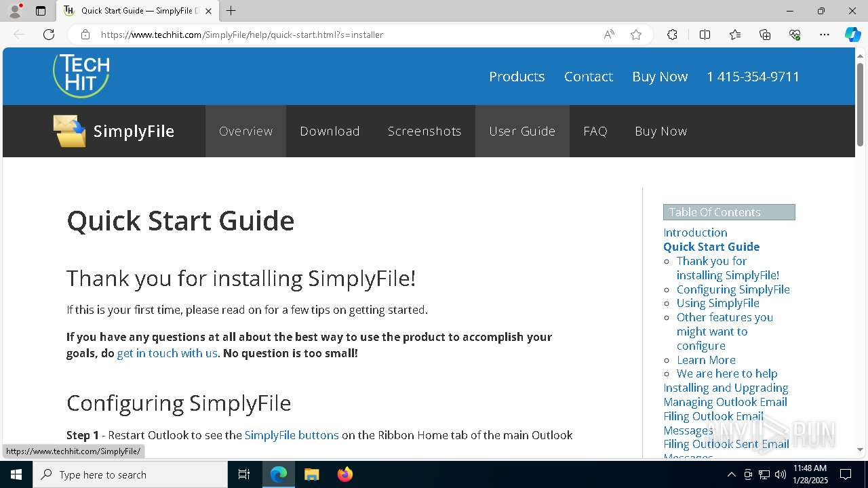This screenshot has width=868, height=488.
Task: Open the Extensions puzzle icon
Action: (x=672, y=35)
